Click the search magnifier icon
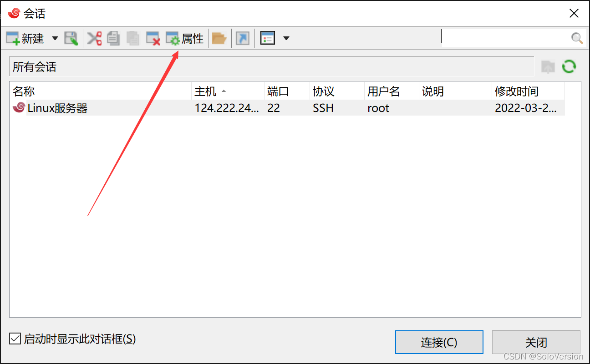Image resolution: width=590 pixels, height=364 pixels. 577,39
